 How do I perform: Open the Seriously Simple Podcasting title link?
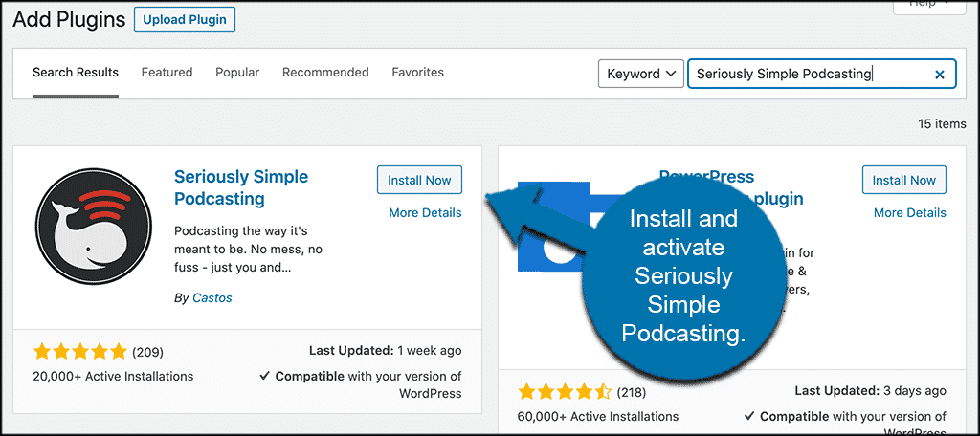coord(241,187)
